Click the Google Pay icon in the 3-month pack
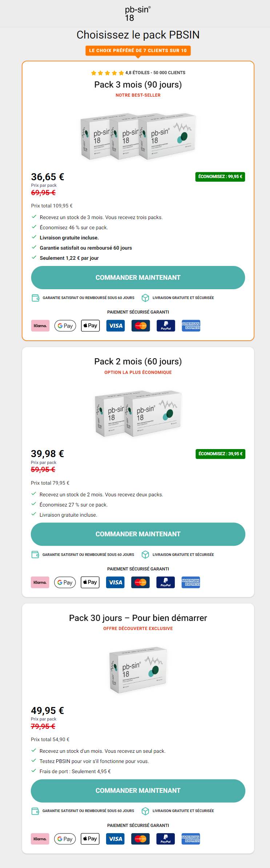The image size is (270, 868). pyautogui.click(x=65, y=326)
